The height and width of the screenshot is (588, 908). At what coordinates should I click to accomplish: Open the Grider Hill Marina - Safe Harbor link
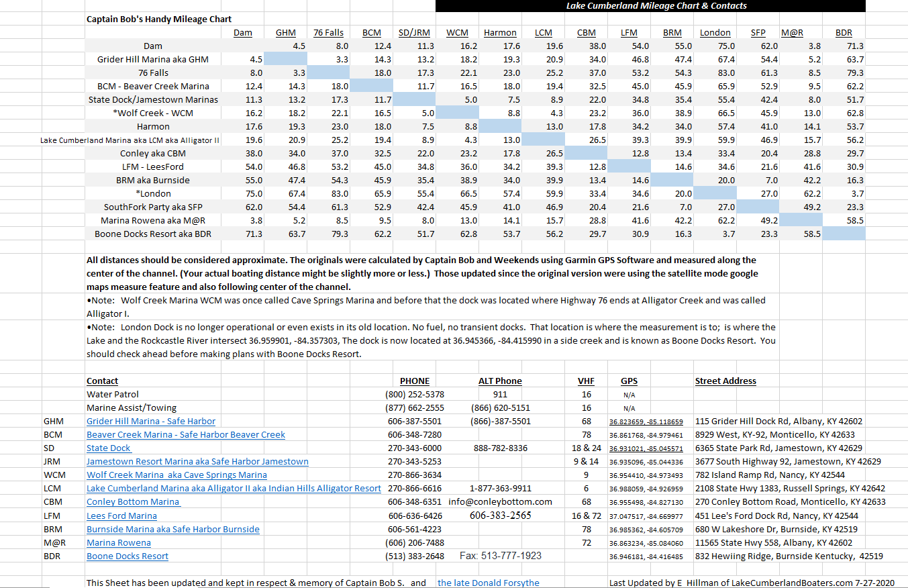click(151, 422)
